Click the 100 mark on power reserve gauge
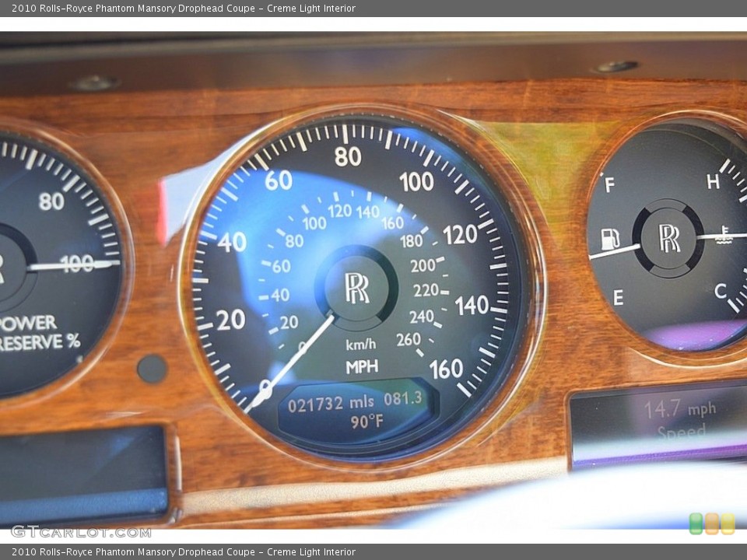The image size is (747, 560). click(77, 264)
